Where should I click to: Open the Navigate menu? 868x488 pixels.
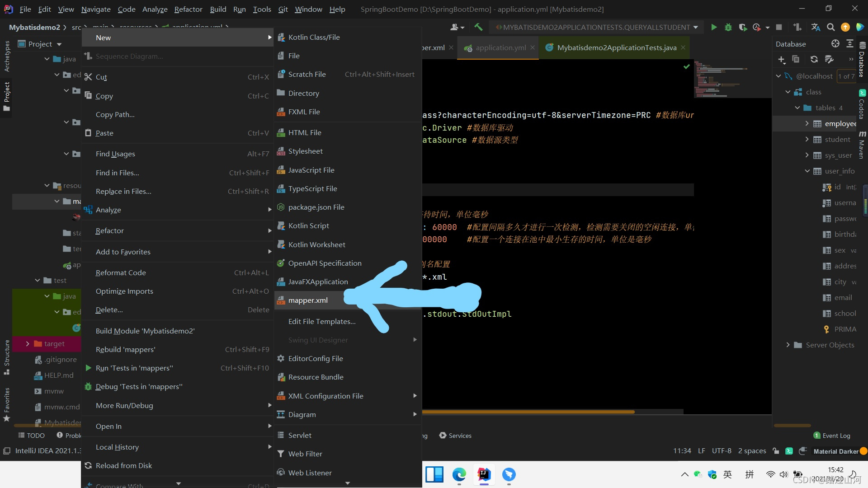pyautogui.click(x=96, y=9)
